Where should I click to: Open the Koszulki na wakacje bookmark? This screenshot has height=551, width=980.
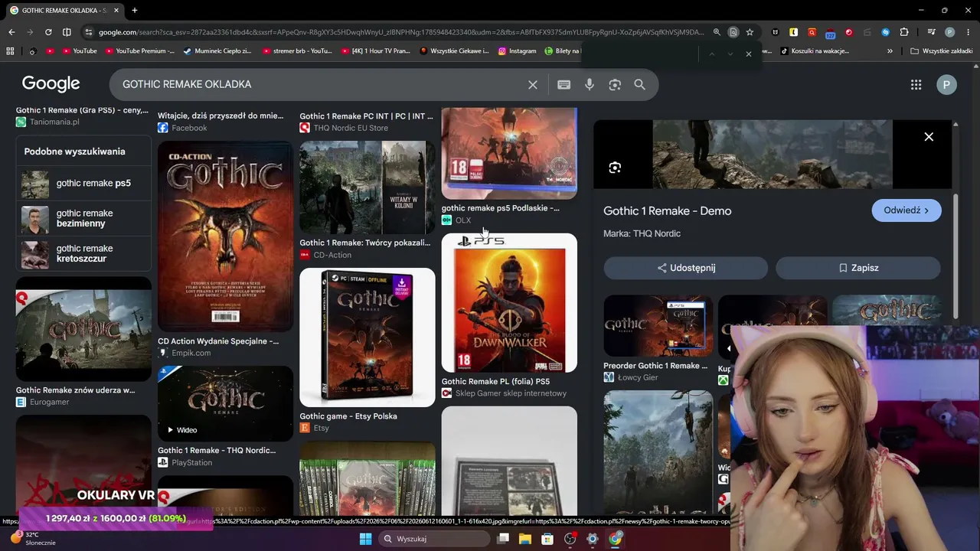815,51
